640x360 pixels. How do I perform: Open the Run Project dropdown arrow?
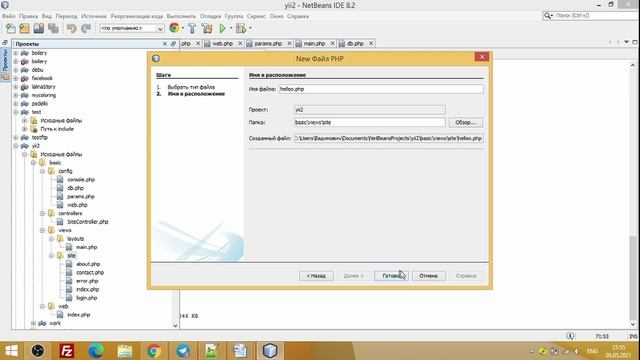pos(231,28)
